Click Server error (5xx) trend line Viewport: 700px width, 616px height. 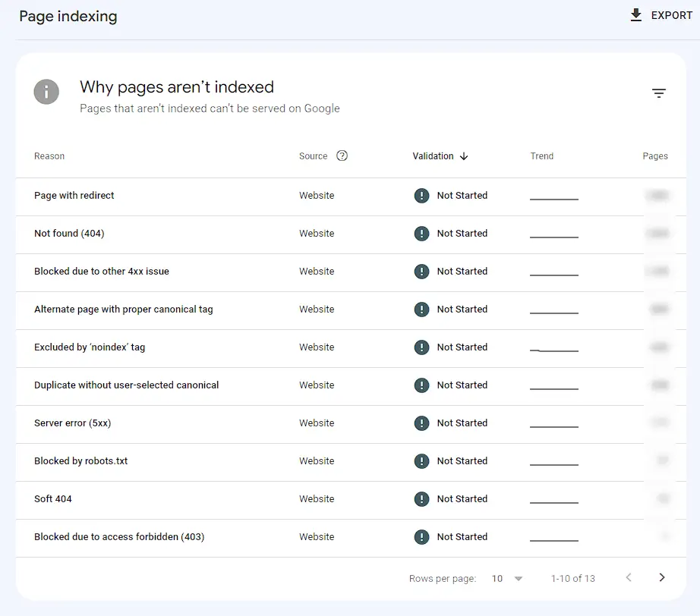[554, 426]
